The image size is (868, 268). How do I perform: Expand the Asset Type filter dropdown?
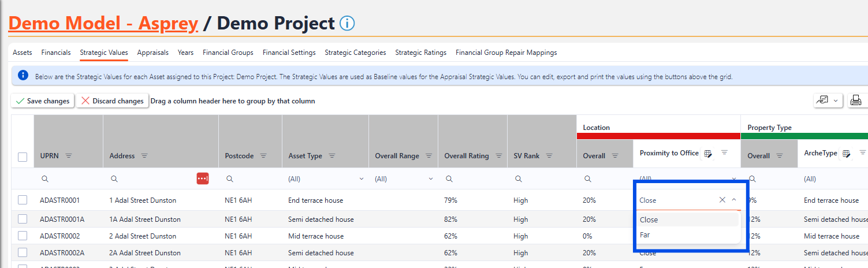tap(362, 179)
